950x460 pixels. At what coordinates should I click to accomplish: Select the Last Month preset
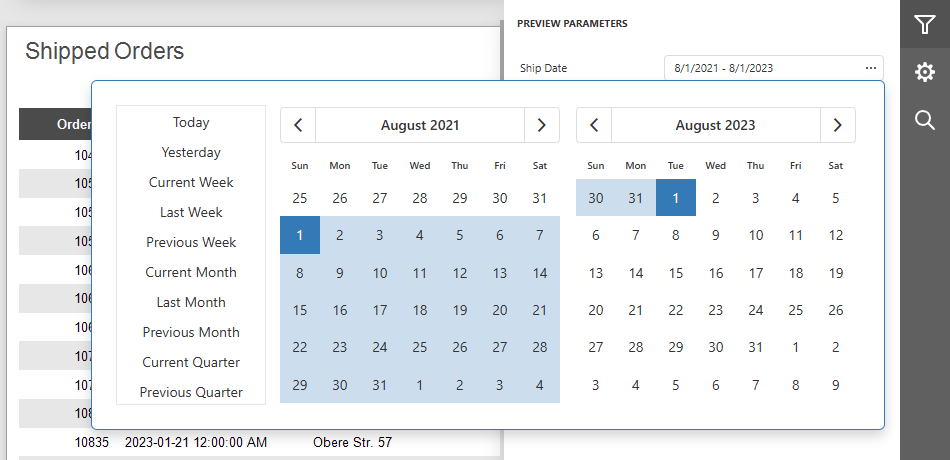(191, 302)
